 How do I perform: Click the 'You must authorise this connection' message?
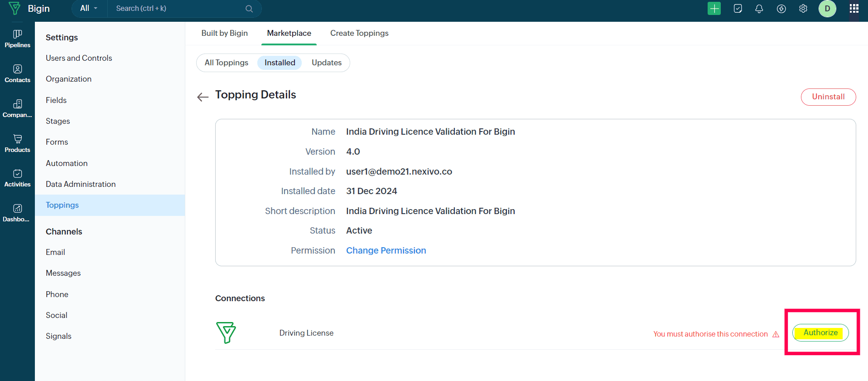tap(710, 334)
